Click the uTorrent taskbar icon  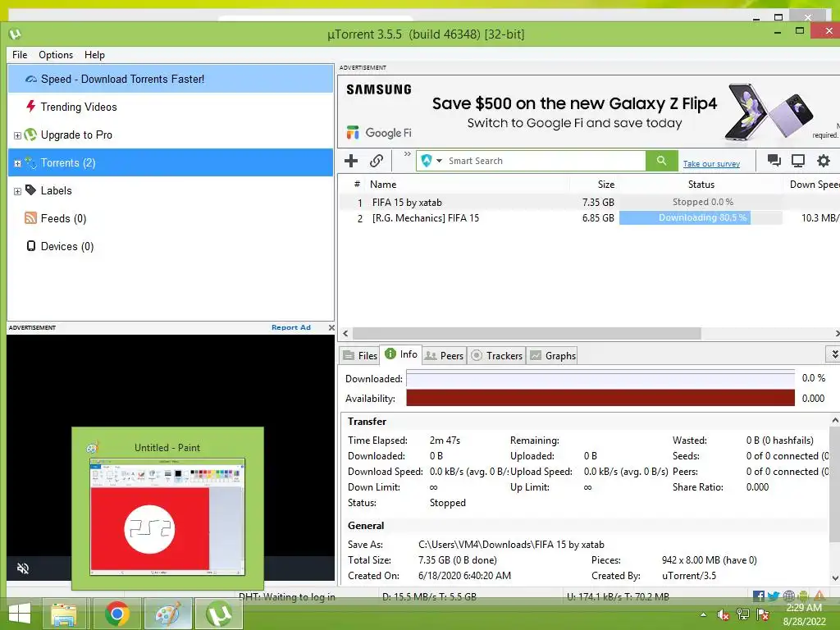218,614
